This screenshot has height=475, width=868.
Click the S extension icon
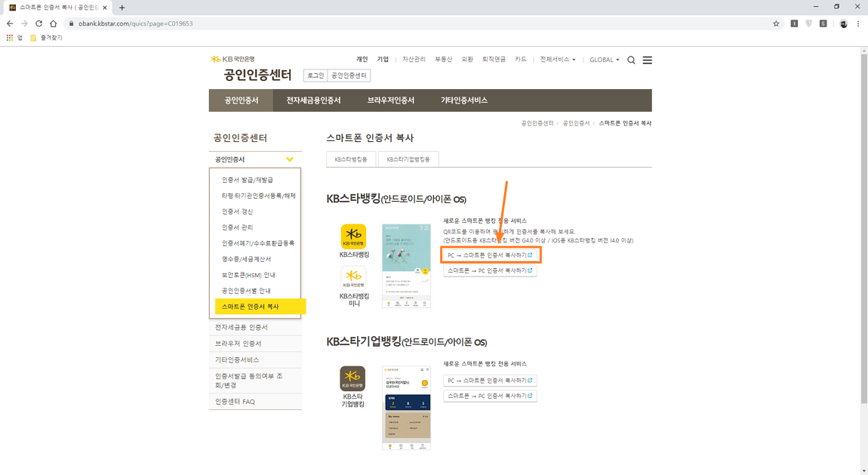pos(823,24)
